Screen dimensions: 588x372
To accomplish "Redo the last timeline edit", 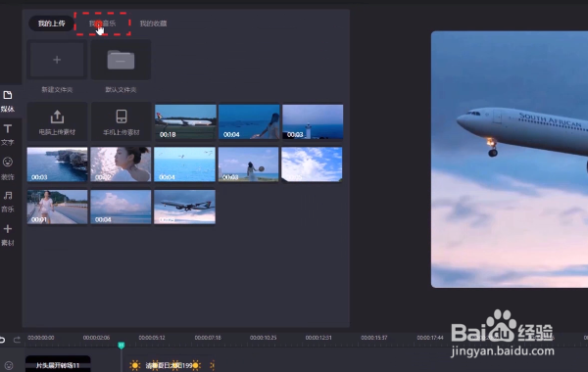I will tap(17, 340).
